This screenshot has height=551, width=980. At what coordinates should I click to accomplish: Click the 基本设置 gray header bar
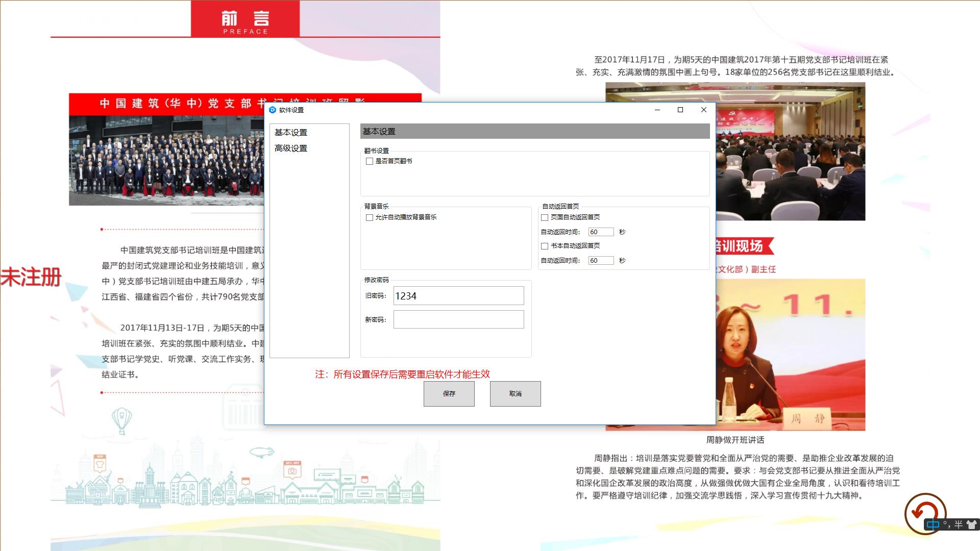(x=535, y=131)
